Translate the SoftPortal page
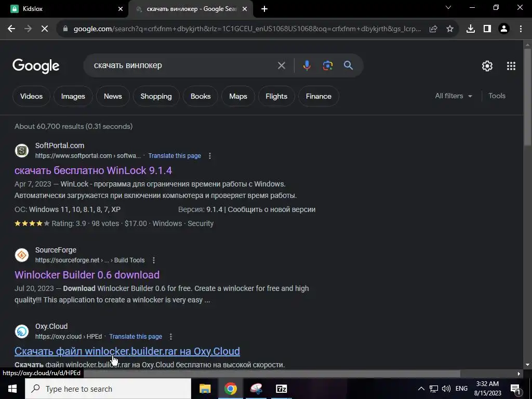The height and width of the screenshot is (399, 532). tap(175, 156)
